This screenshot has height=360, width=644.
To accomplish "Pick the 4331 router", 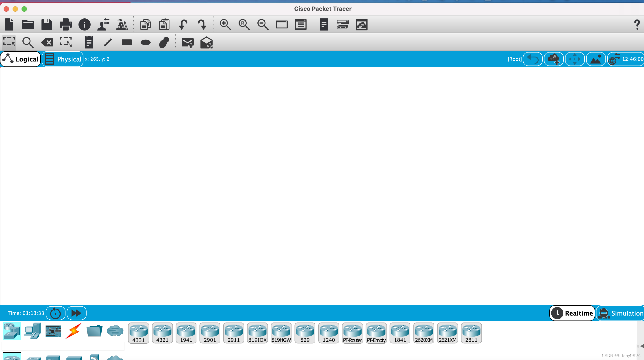I will point(139,333).
